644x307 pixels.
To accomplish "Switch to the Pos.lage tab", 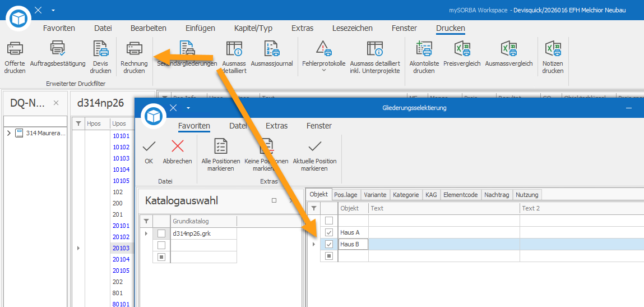I will 345,195.
